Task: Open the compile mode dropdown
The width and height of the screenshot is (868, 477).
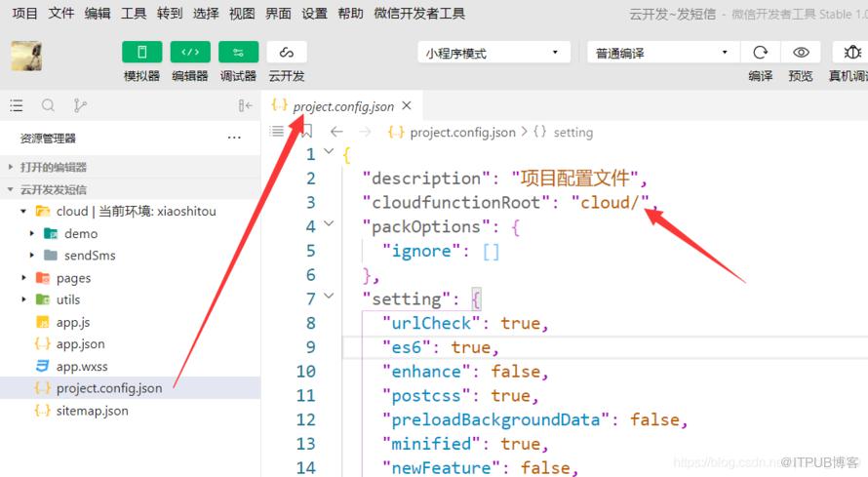Action: [x=662, y=53]
